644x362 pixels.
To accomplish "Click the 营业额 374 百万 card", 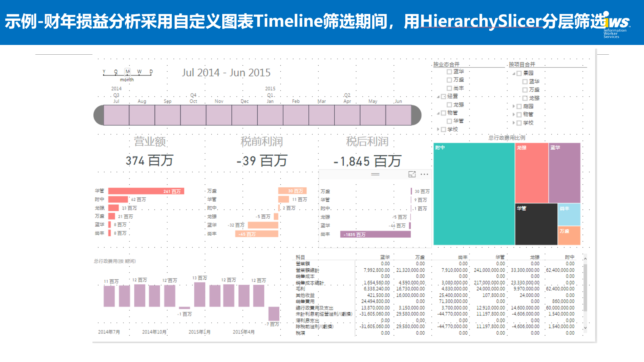I will click(150, 152).
